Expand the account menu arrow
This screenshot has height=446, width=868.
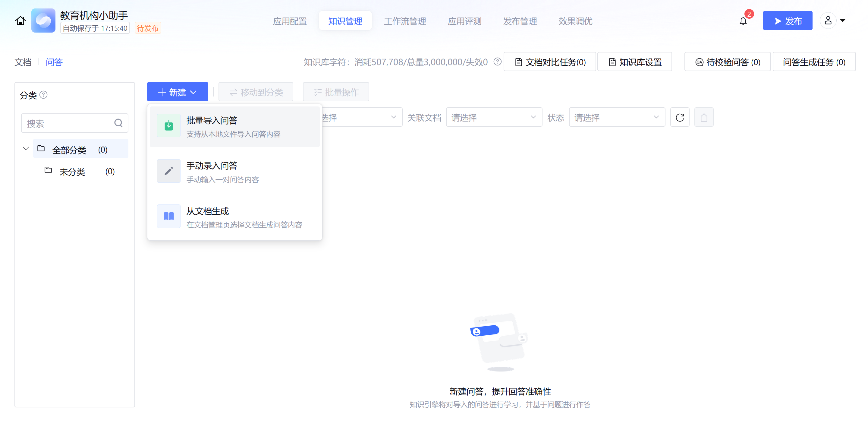(843, 21)
